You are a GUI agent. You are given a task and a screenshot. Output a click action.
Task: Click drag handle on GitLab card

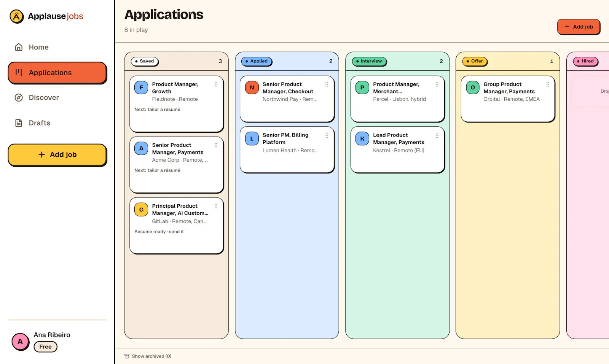pos(216,206)
